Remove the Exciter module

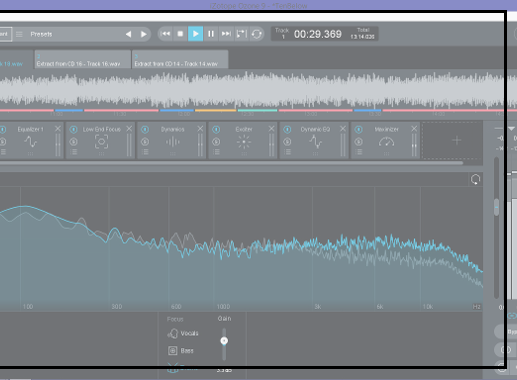pyautogui.click(x=272, y=129)
